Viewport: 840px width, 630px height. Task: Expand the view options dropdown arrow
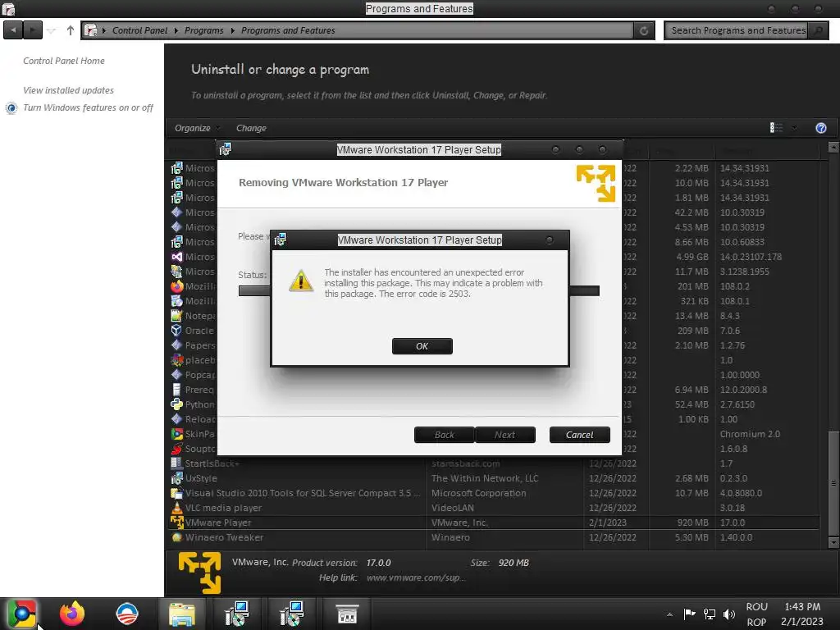click(794, 127)
